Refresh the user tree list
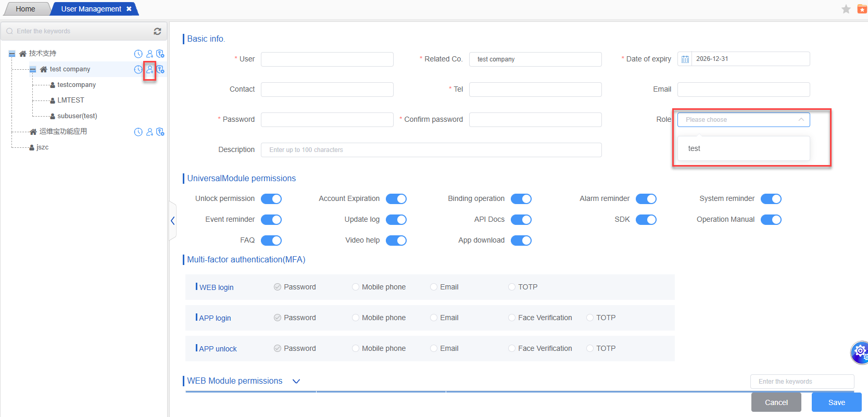 pos(157,31)
